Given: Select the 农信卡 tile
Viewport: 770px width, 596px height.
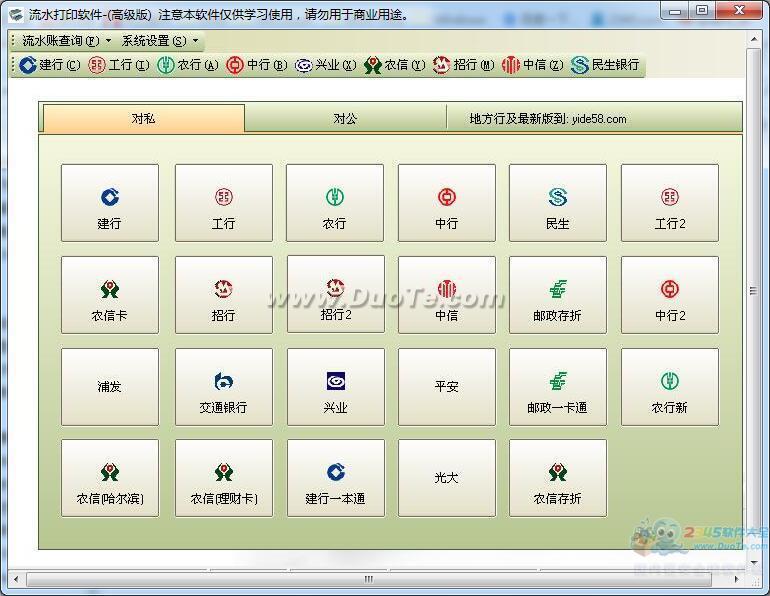Looking at the screenshot, I should (x=110, y=295).
